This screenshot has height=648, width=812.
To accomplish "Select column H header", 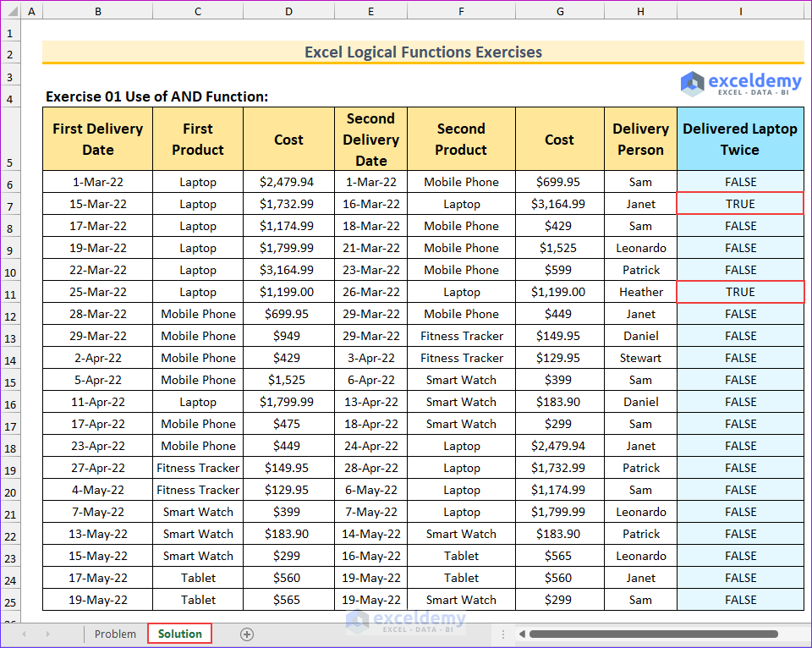I will click(640, 11).
